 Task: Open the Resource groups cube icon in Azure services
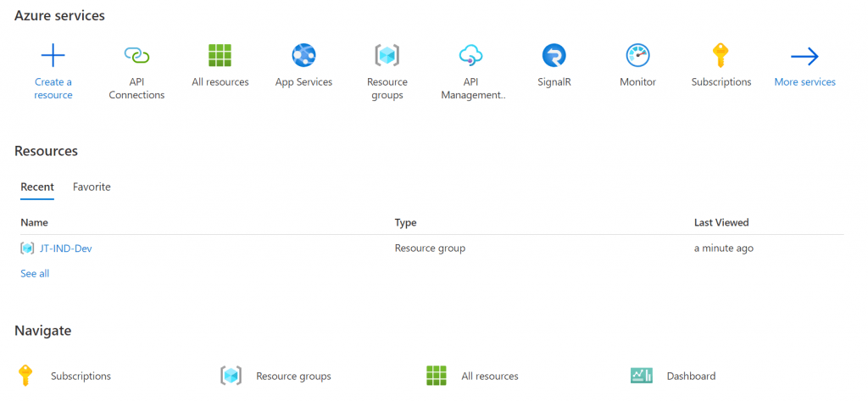tap(387, 55)
